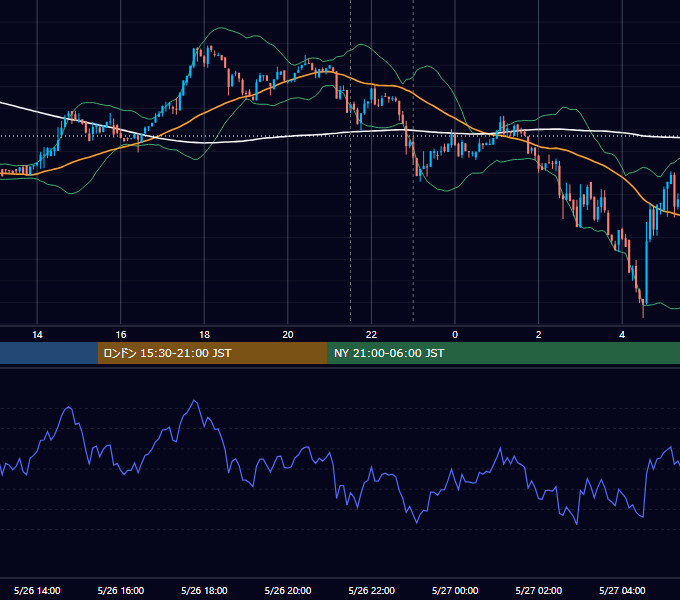This screenshot has width=680, height=600.
Task: Click the London 15:30-21:00 JST session bar
Action: (x=212, y=353)
